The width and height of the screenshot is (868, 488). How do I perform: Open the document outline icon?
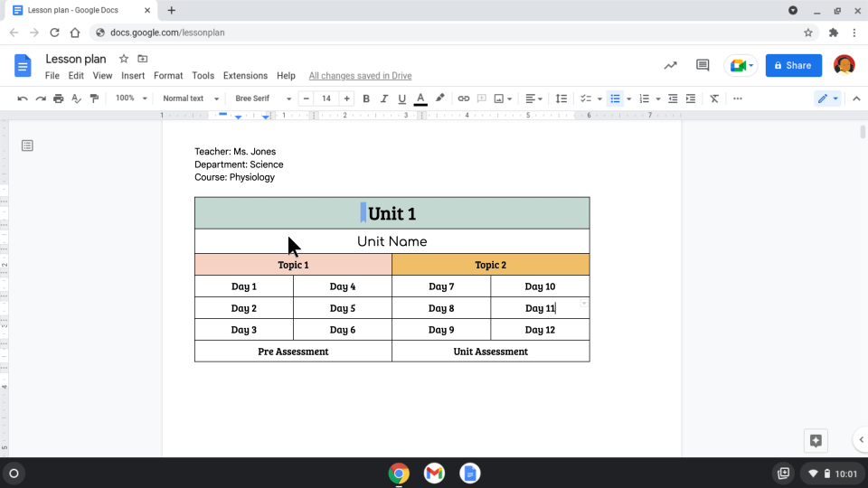[27, 145]
